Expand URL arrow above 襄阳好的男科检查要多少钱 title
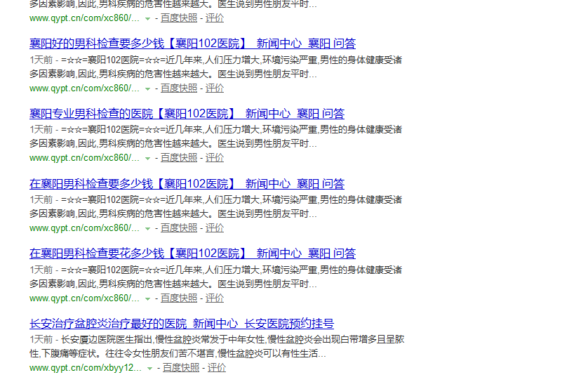 (x=148, y=19)
